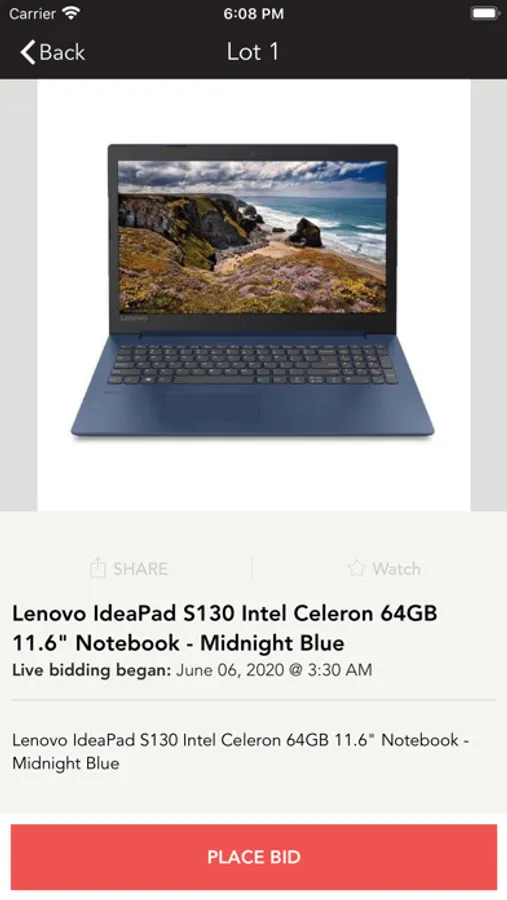Open the Lenovo laptop product photo

254,295
